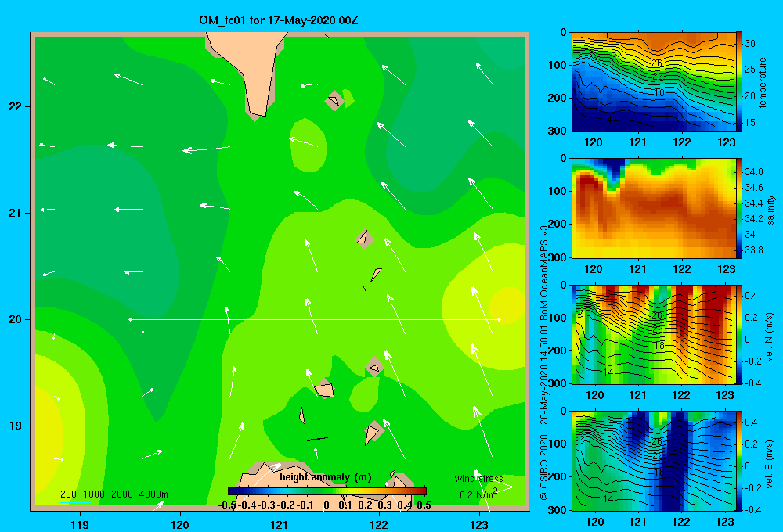
Task: Click the salinity color scale bar
Action: pos(739,208)
